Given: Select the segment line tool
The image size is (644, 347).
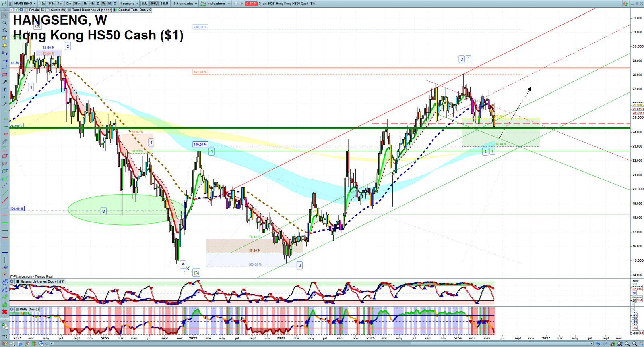Looking at the screenshot, I should (x=5, y=104).
